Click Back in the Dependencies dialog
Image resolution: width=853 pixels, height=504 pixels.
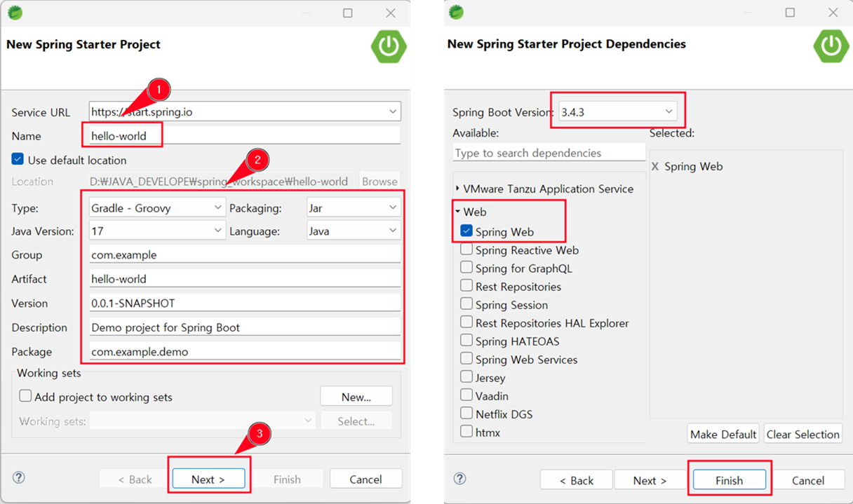click(x=577, y=480)
